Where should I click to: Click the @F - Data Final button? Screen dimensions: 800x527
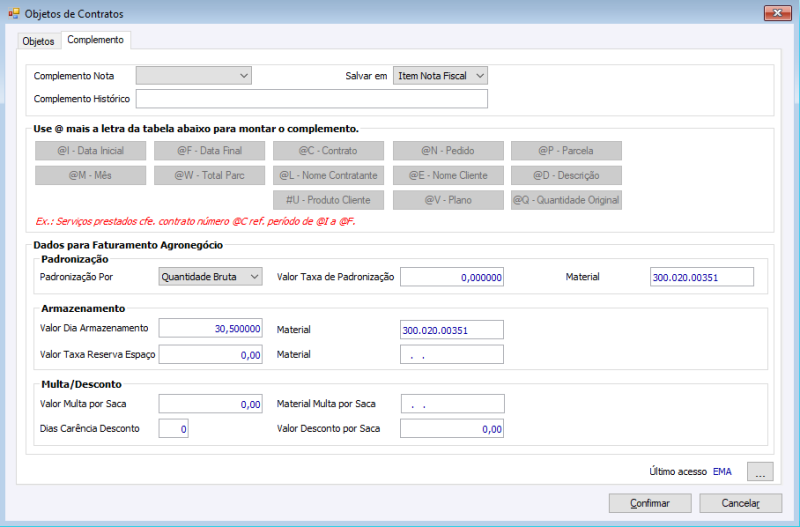point(209,150)
